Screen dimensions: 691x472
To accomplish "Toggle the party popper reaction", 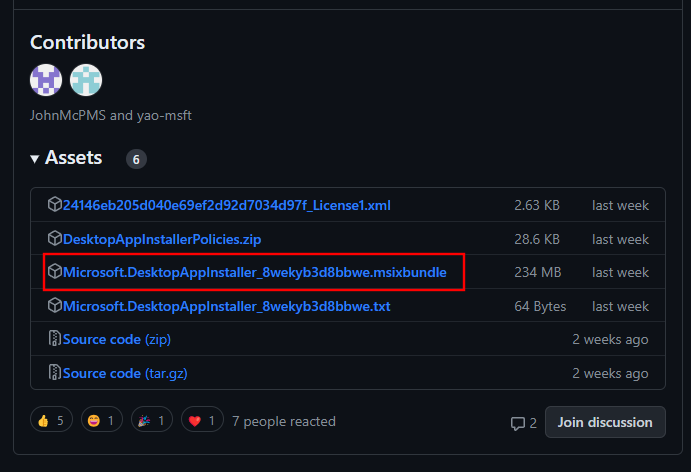I will tap(152, 422).
